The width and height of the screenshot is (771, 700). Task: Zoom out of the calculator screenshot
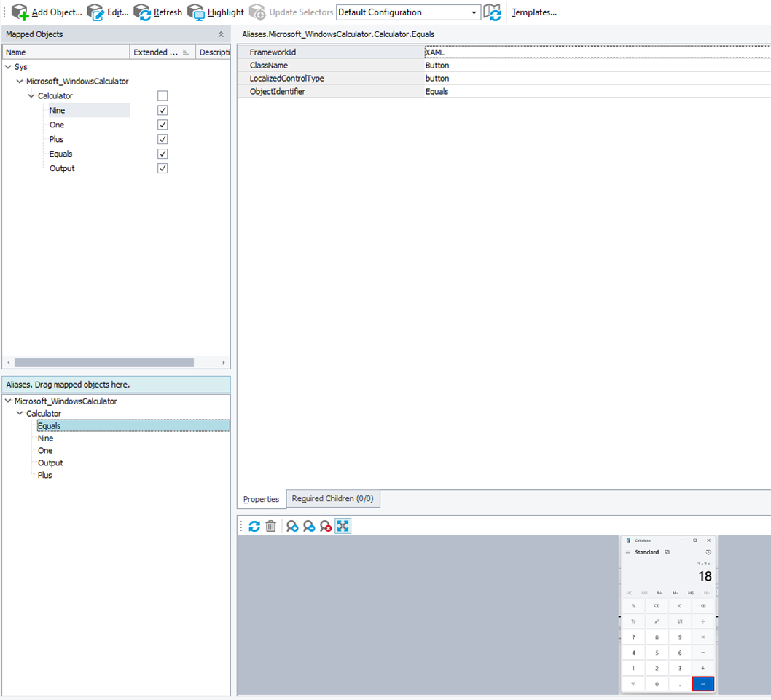(307, 526)
